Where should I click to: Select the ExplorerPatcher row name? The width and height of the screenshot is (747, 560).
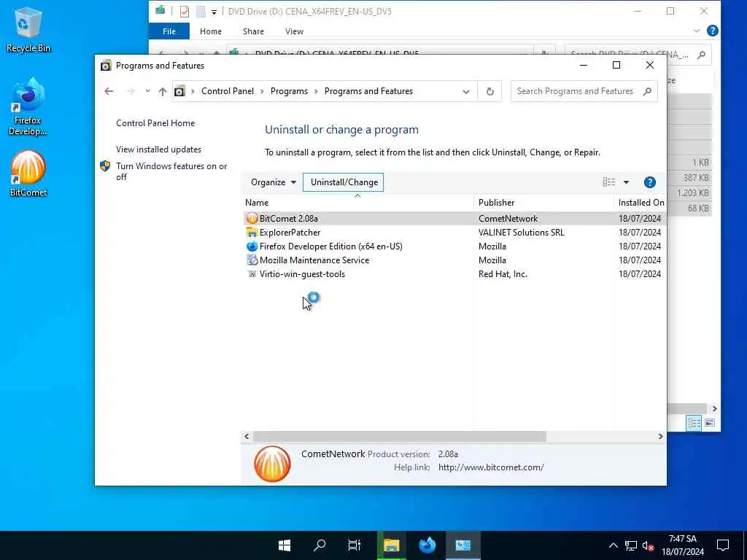coord(290,233)
